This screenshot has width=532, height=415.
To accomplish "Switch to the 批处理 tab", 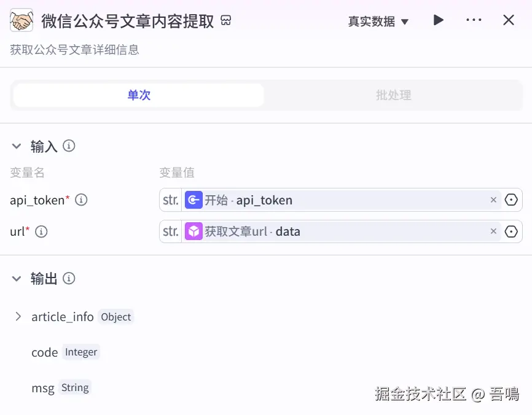I will (x=393, y=95).
